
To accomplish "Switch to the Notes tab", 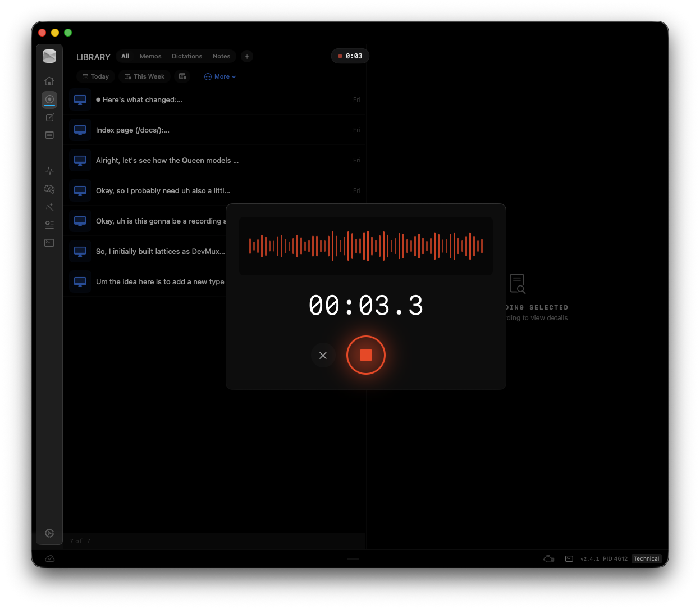I will pos(221,56).
